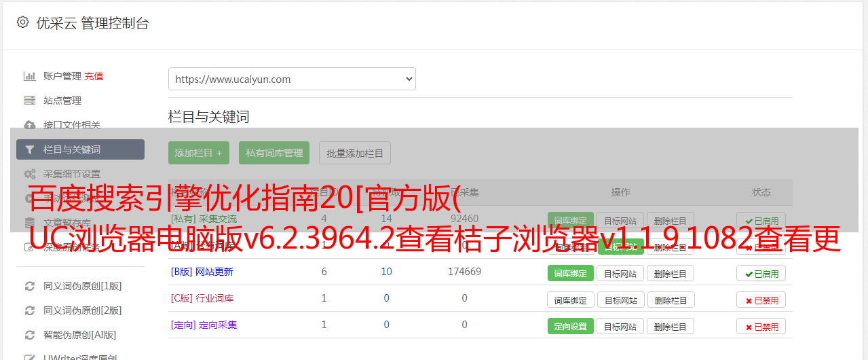This screenshot has width=868, height=360.
Task: Click keyword count 10 in 网站更新 row
Action: pos(387,272)
